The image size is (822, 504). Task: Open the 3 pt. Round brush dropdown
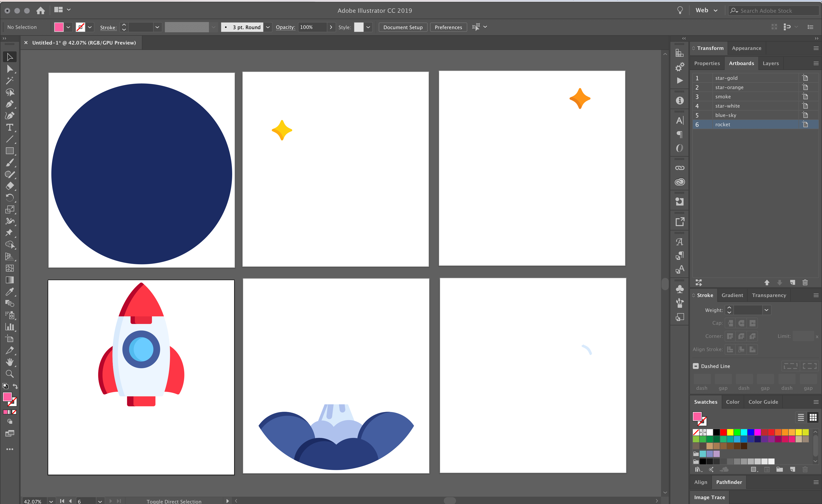pyautogui.click(x=268, y=27)
